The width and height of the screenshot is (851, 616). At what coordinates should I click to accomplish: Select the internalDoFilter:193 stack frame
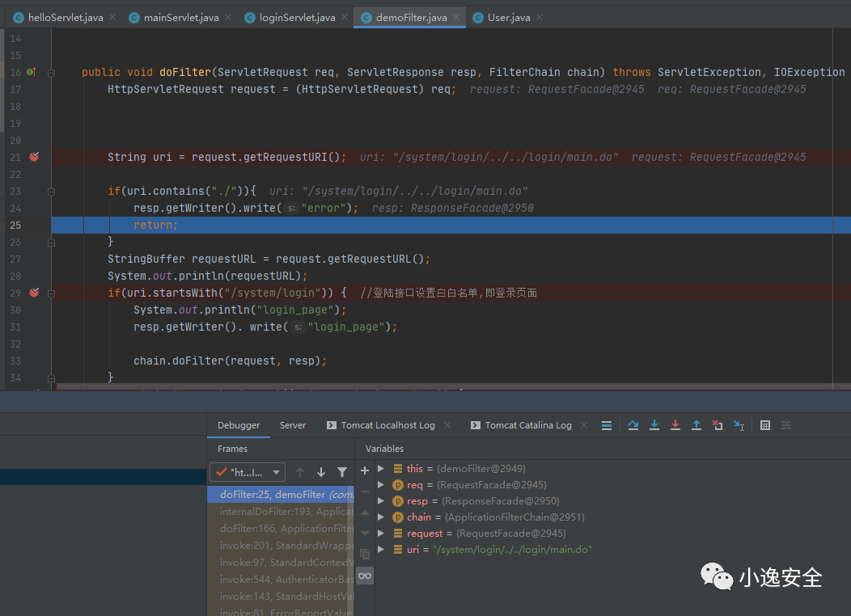pyautogui.click(x=281, y=512)
